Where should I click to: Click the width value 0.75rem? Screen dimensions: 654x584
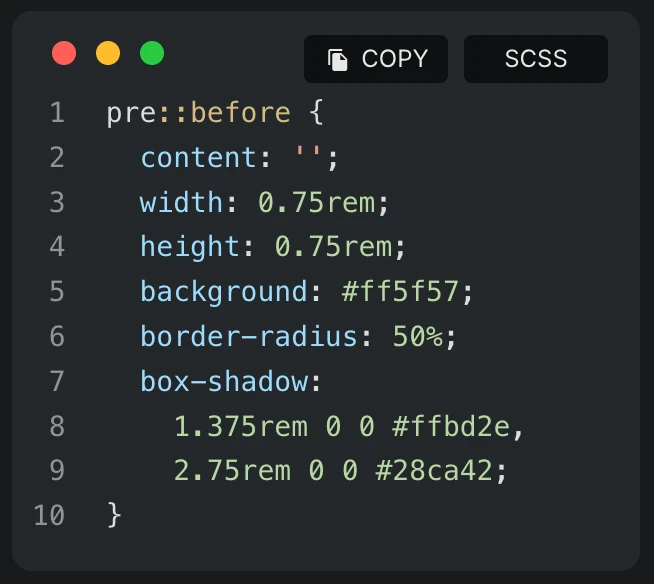pyautogui.click(x=317, y=202)
